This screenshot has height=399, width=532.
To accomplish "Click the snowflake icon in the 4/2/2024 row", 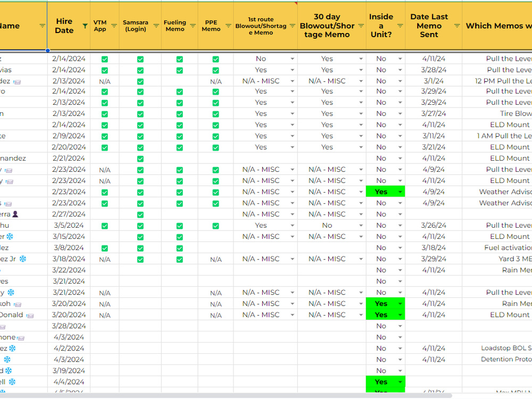I will (12, 348).
